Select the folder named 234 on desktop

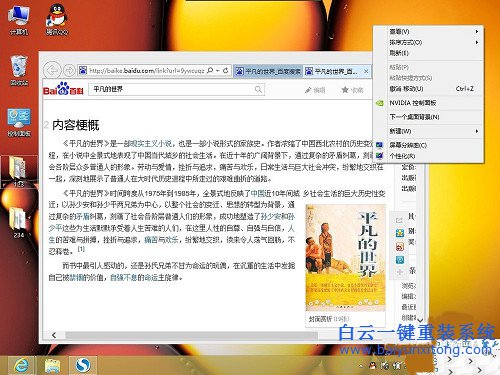[x=19, y=222]
